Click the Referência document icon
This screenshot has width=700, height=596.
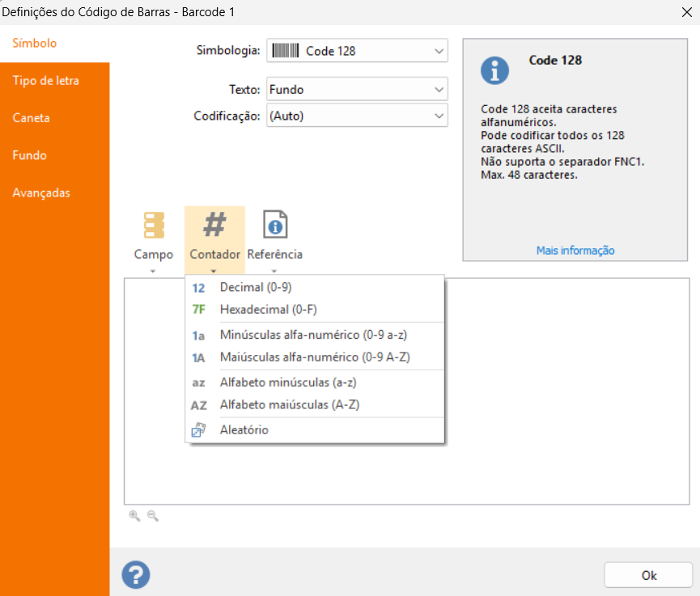tap(274, 225)
